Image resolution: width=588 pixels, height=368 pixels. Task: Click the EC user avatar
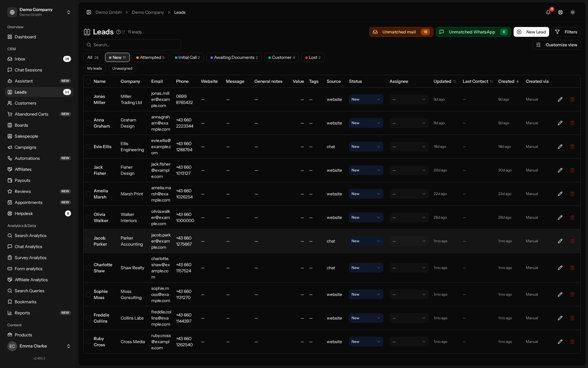[x=12, y=346]
